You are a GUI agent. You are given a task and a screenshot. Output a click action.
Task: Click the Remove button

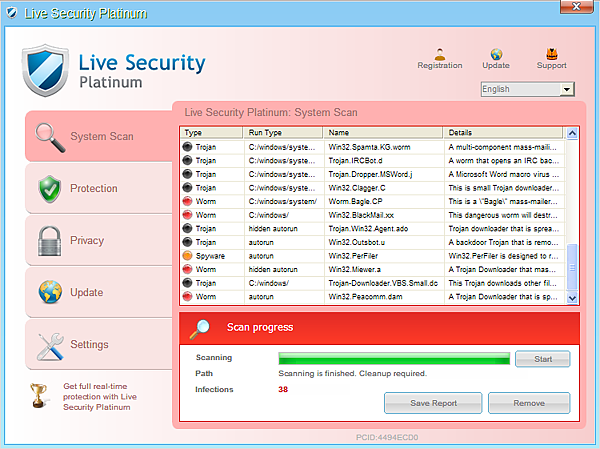[529, 403]
